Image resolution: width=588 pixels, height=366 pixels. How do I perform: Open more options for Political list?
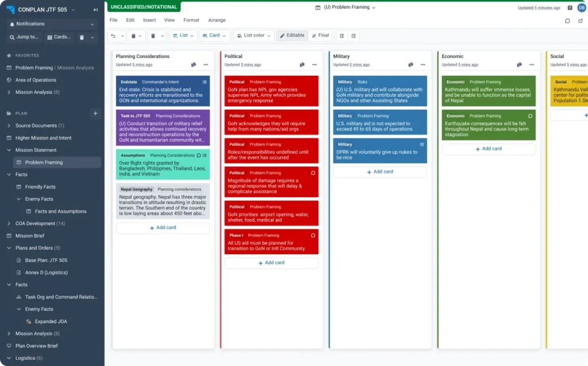(314, 65)
